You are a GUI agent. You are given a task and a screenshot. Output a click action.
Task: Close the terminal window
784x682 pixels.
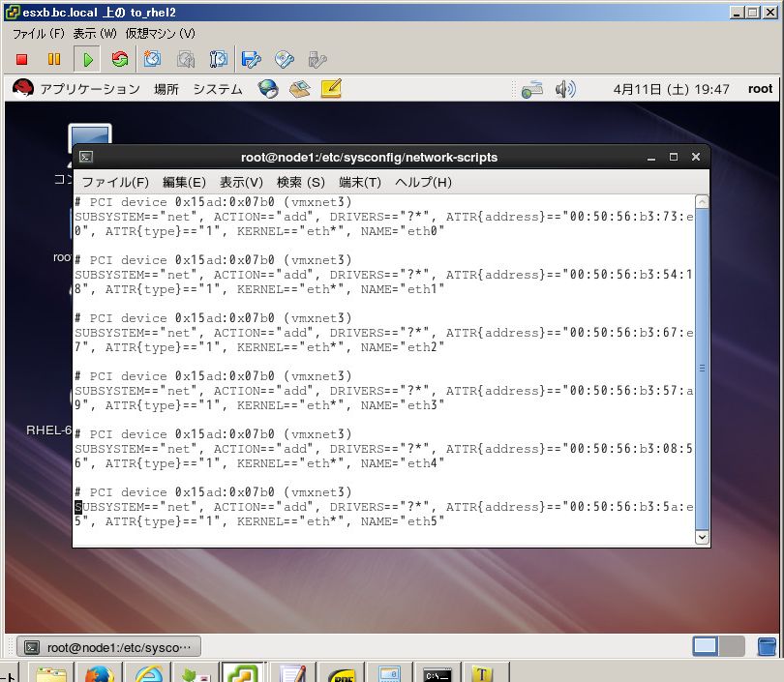pyautogui.click(x=696, y=157)
